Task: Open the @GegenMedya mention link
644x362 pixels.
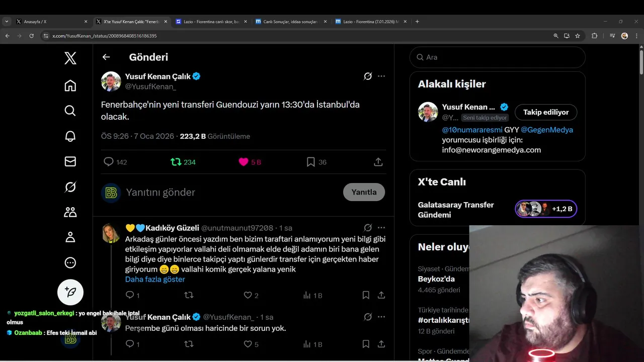Action: [x=547, y=130]
